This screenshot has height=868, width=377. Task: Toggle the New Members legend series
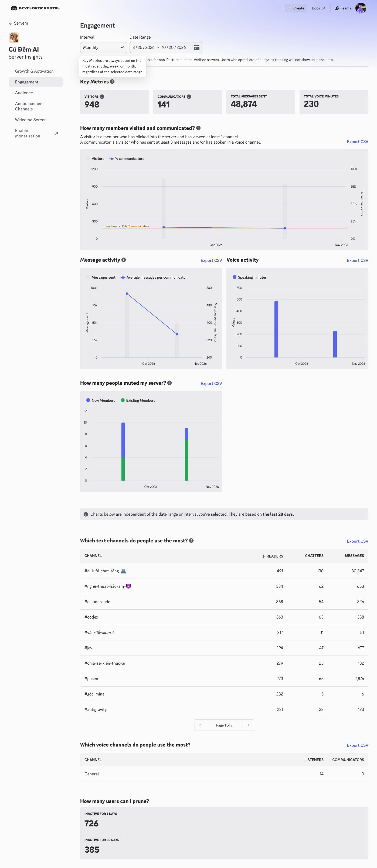(101, 400)
